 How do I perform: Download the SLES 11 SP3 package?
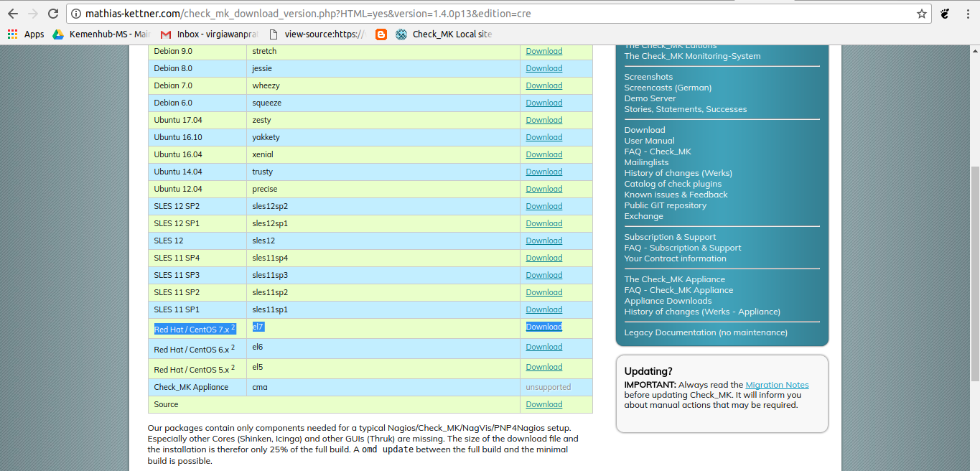[x=543, y=275]
